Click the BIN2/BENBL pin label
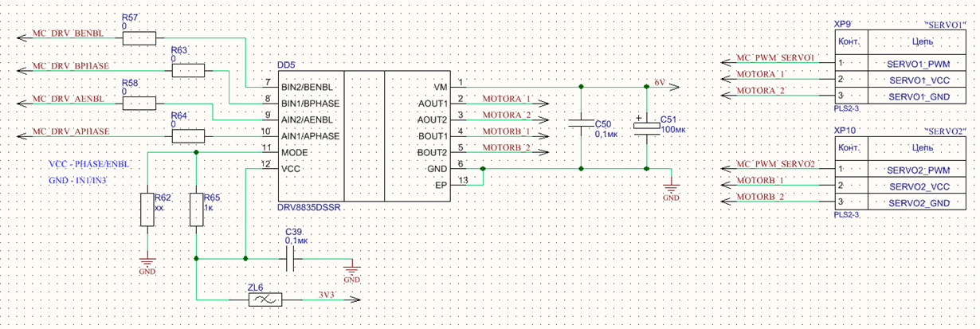980x329 pixels. pos(308,86)
